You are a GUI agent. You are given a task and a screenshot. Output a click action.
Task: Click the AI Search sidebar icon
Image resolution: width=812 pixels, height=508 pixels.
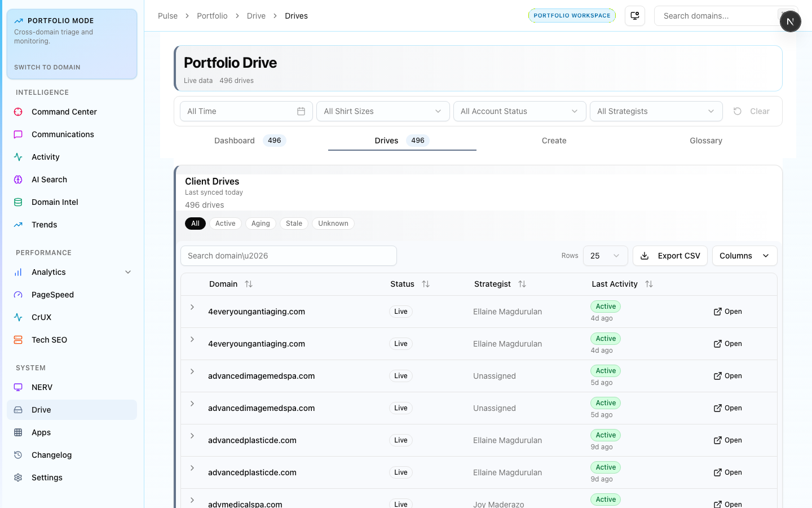pos(18,179)
